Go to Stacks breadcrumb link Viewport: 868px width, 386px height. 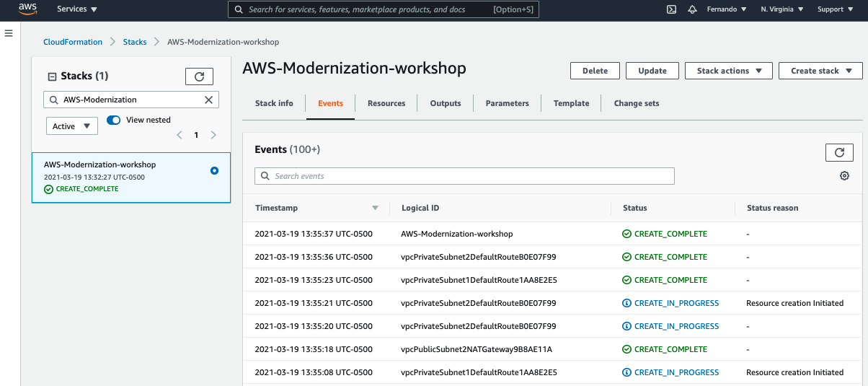(135, 42)
